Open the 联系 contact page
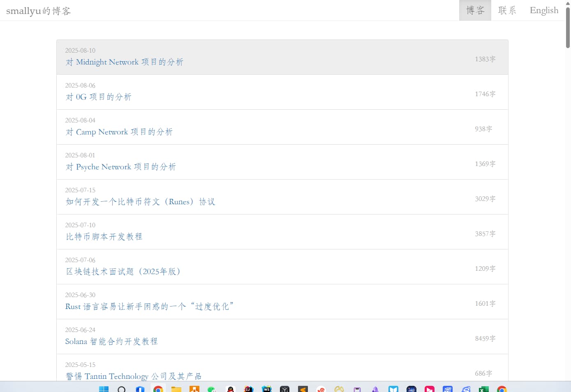The image size is (571, 392). 507,10
